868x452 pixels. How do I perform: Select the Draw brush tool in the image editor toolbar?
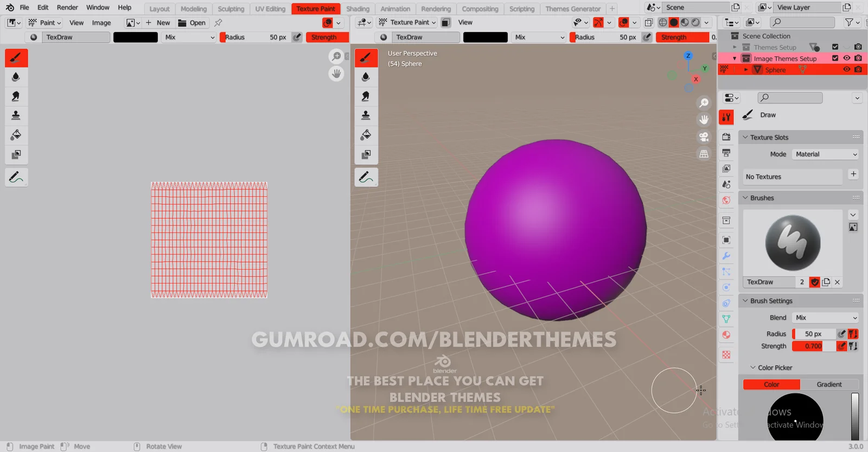tap(16, 57)
